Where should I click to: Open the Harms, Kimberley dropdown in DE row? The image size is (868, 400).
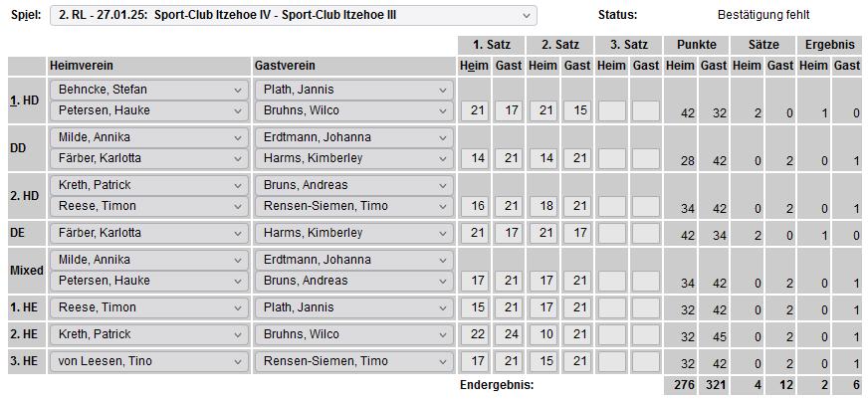(354, 233)
